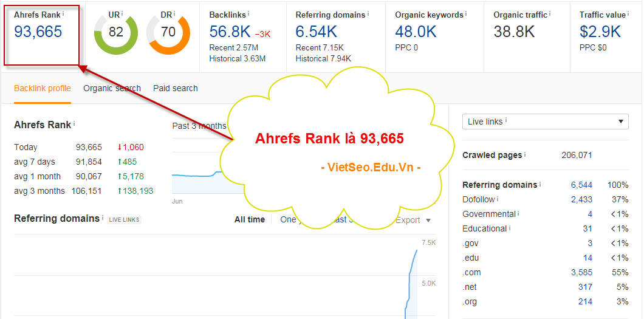Click info icon by Ahrefs Rank section title
This screenshot has width=644, height=319.
(74, 123)
